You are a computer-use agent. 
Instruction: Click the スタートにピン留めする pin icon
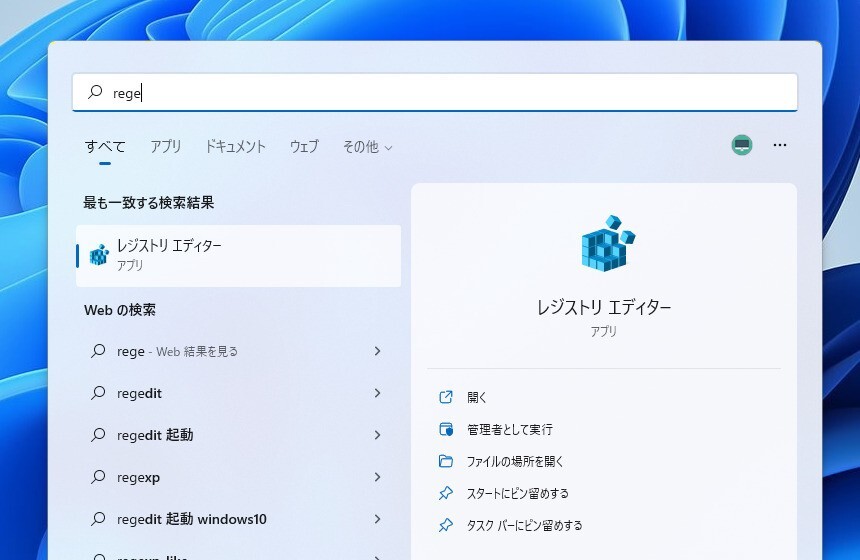coord(446,493)
